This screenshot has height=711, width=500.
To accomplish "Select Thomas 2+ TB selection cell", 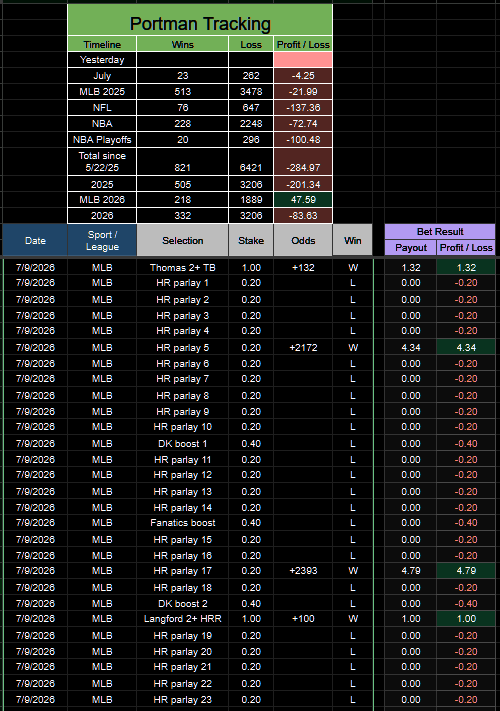I will click(x=182, y=268).
